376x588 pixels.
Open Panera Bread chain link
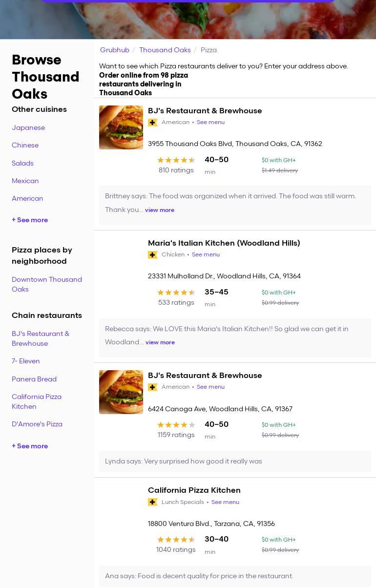(34, 379)
